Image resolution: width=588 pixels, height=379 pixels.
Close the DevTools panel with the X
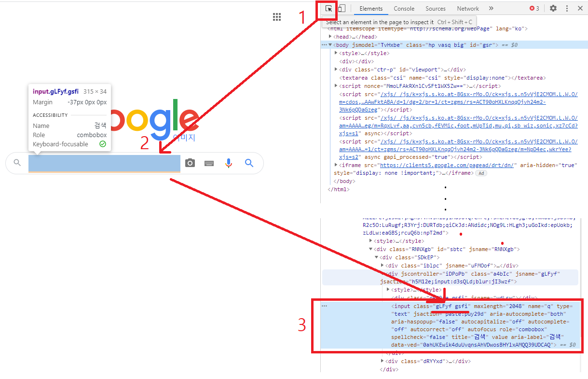pyautogui.click(x=580, y=9)
